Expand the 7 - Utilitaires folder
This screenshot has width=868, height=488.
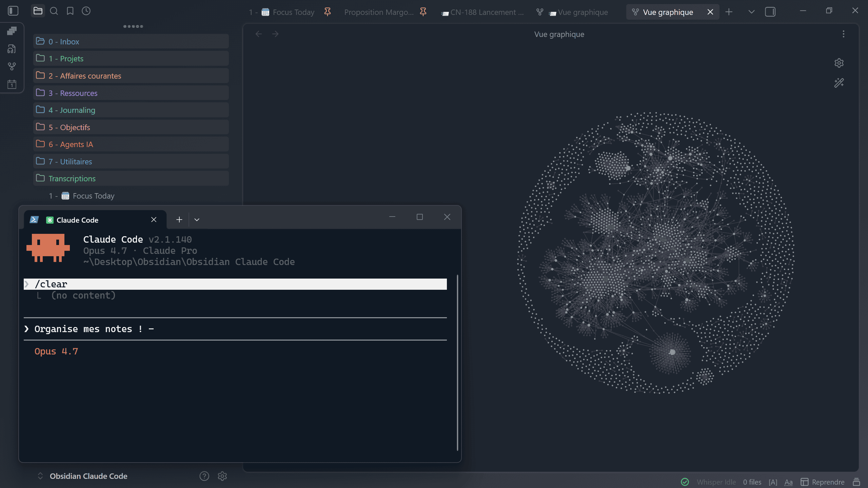pyautogui.click(x=131, y=161)
